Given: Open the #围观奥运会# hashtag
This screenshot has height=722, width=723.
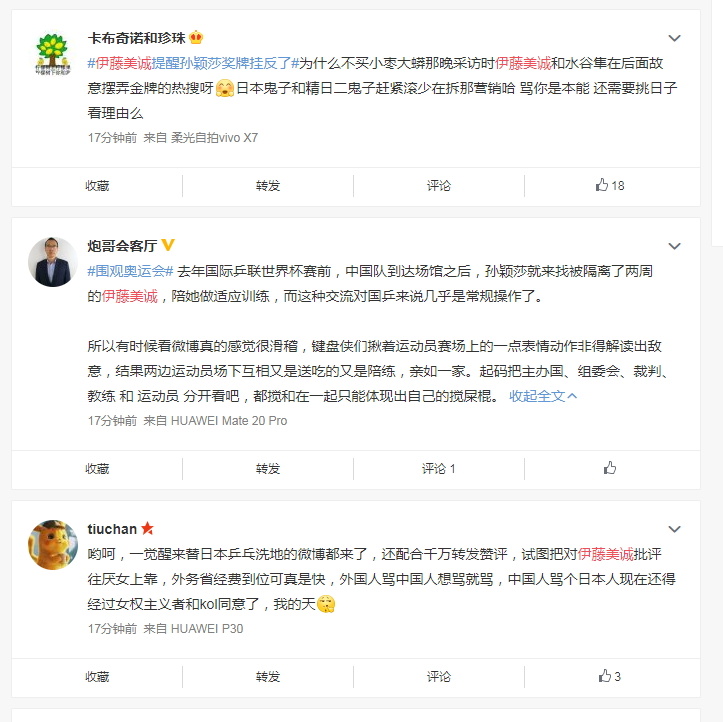Looking at the screenshot, I should [130, 271].
